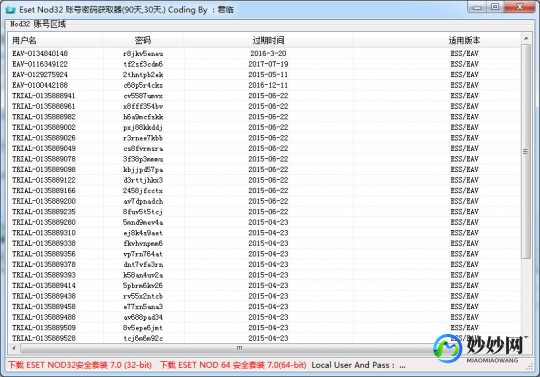Image resolution: width=540 pixels, height=377 pixels.
Task: Click the expiry date 2016-12-11
Action: pos(268,85)
